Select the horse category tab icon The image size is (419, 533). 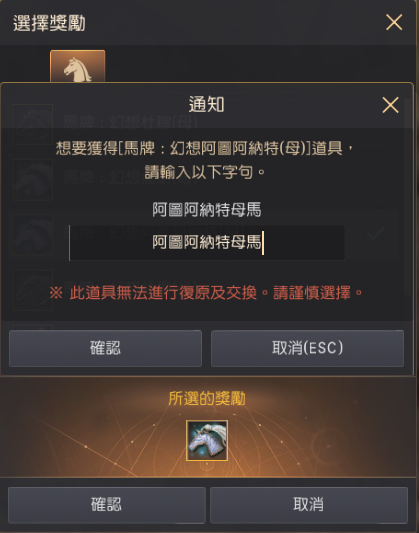click(x=77, y=66)
